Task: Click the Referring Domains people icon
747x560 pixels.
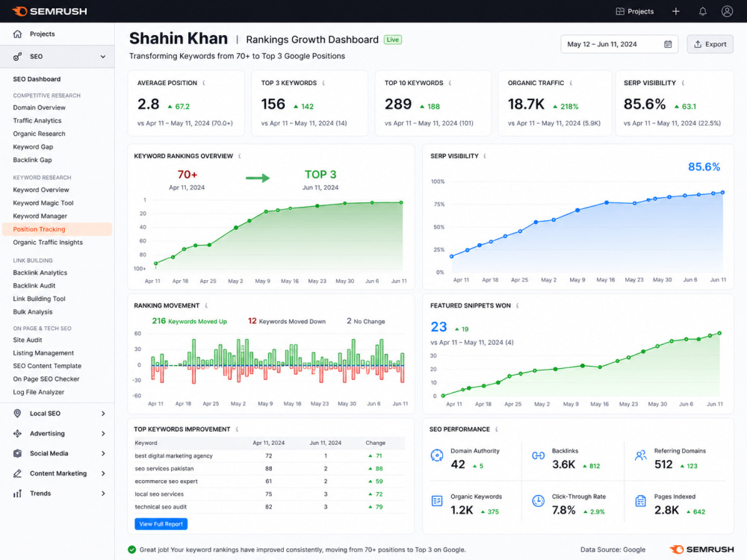Action: (x=641, y=455)
